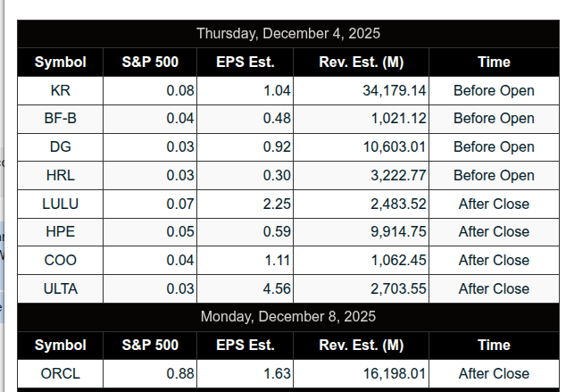Select the HPE symbol
This screenshot has width=566, height=392.
61,232
